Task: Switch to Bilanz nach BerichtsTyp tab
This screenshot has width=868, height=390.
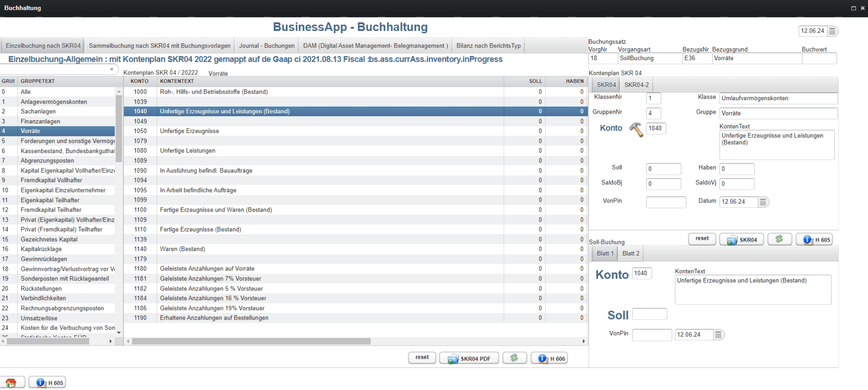Action: pyautogui.click(x=488, y=46)
